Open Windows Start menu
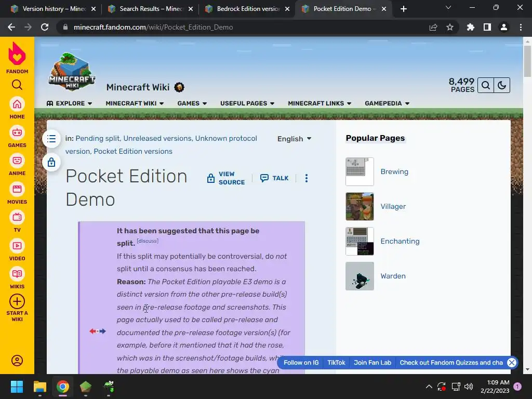Screen dimensions: 532x399 [x=17, y=387]
